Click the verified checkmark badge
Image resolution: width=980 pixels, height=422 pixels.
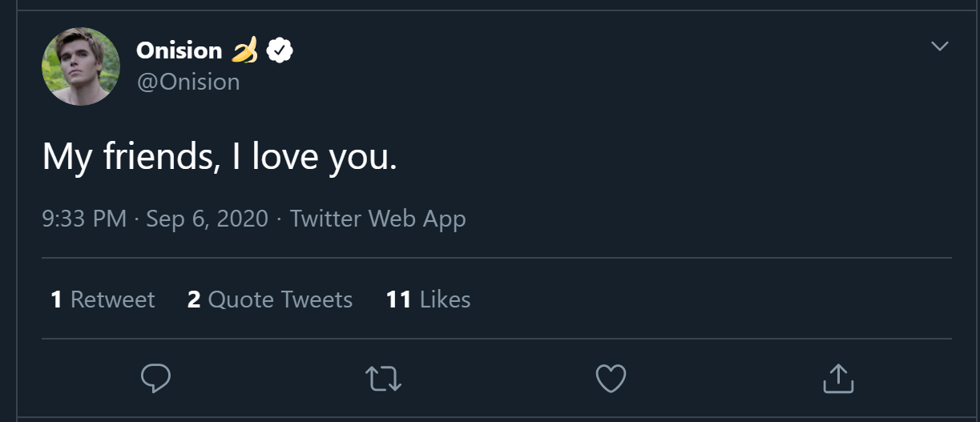click(280, 50)
